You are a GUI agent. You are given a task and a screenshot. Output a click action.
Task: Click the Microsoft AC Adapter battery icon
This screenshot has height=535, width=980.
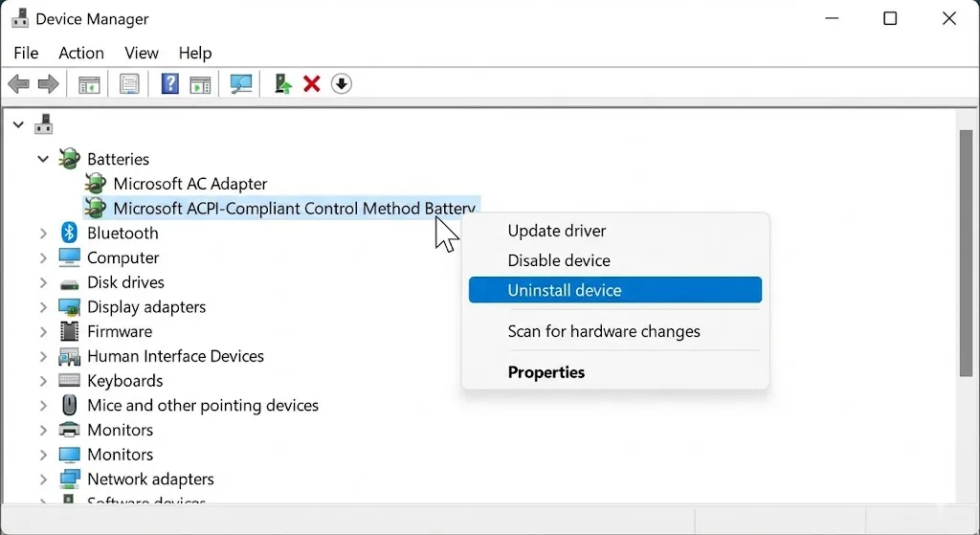pos(95,184)
